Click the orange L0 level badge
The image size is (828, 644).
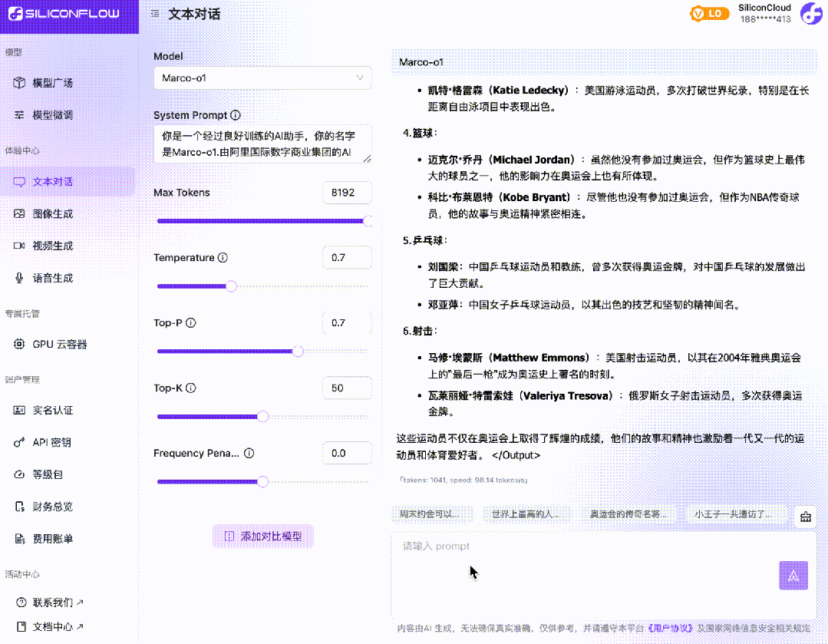709,13
